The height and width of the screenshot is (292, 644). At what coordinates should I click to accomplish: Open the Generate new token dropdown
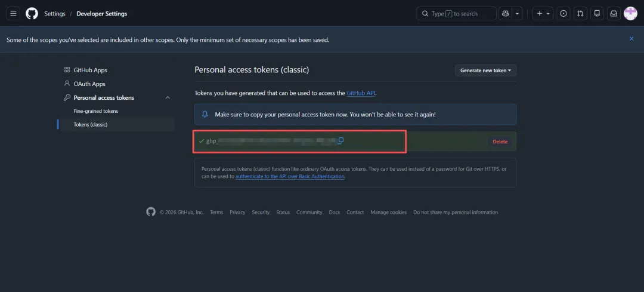pyautogui.click(x=485, y=70)
